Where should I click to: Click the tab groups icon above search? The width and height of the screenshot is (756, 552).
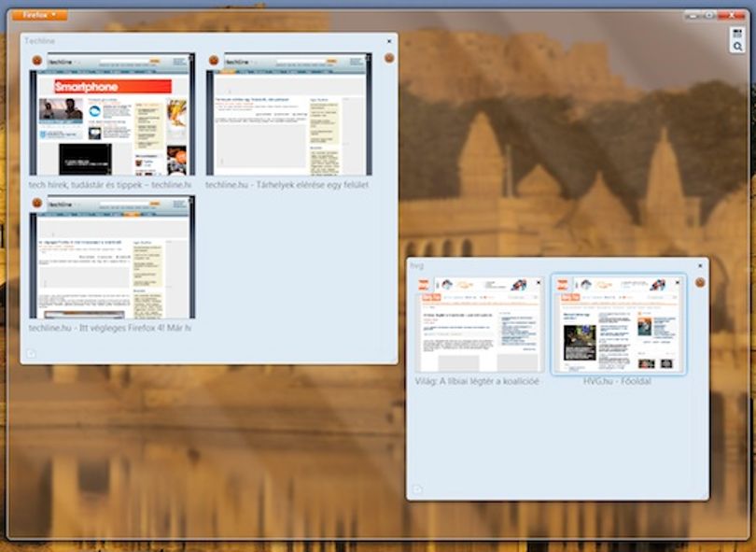click(737, 34)
